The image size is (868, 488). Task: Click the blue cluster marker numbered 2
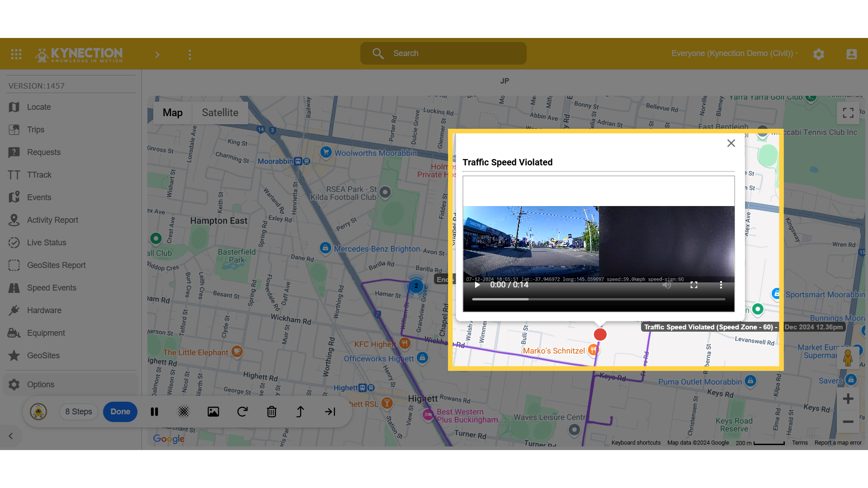(x=416, y=286)
